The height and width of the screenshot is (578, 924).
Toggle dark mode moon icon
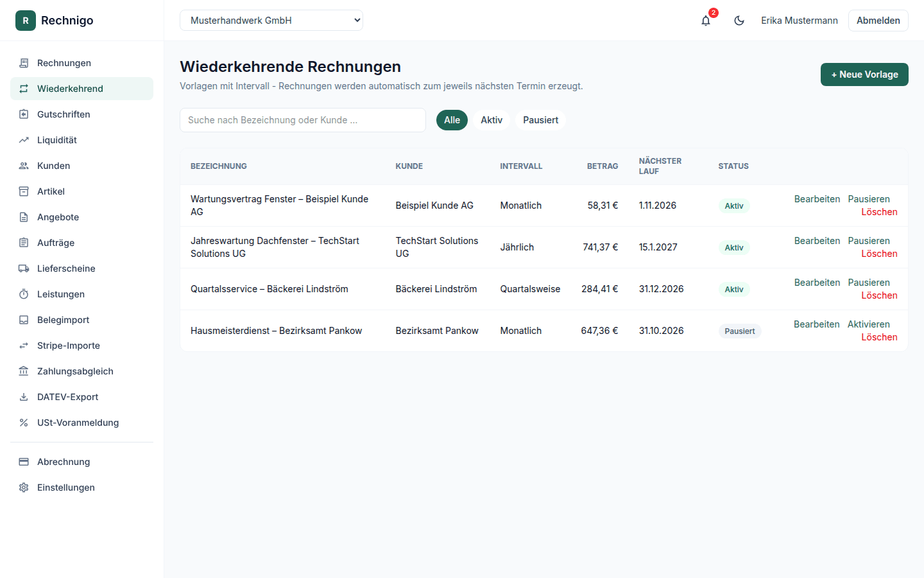click(x=739, y=21)
